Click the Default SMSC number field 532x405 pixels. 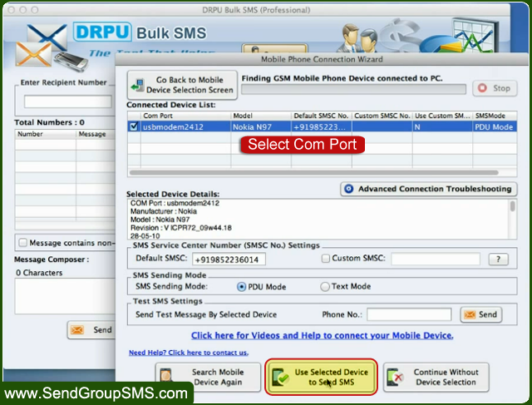click(x=229, y=259)
